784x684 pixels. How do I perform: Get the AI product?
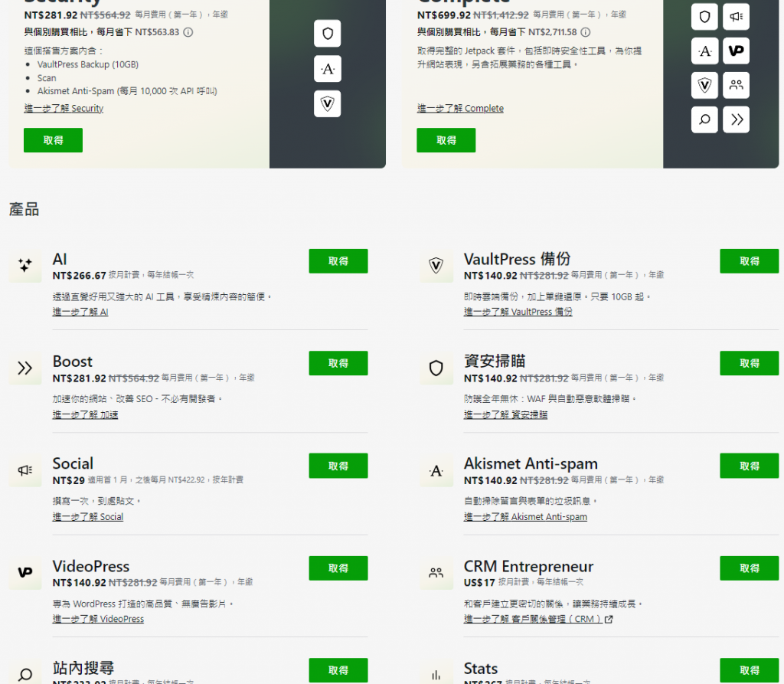[338, 261]
